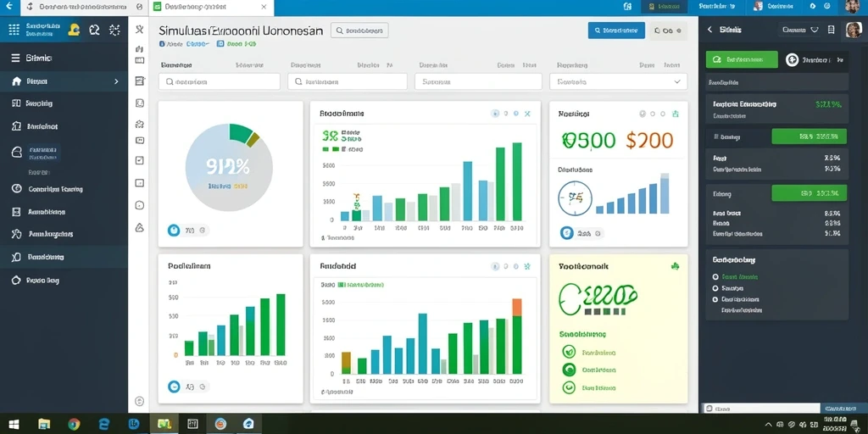Image resolution: width=868 pixels, height=434 pixels.
Task: Open the dropdown in the right panel header
Action: click(800, 30)
